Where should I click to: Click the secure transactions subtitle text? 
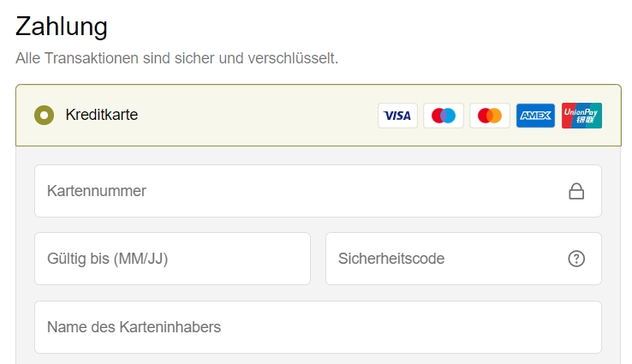[x=177, y=58]
